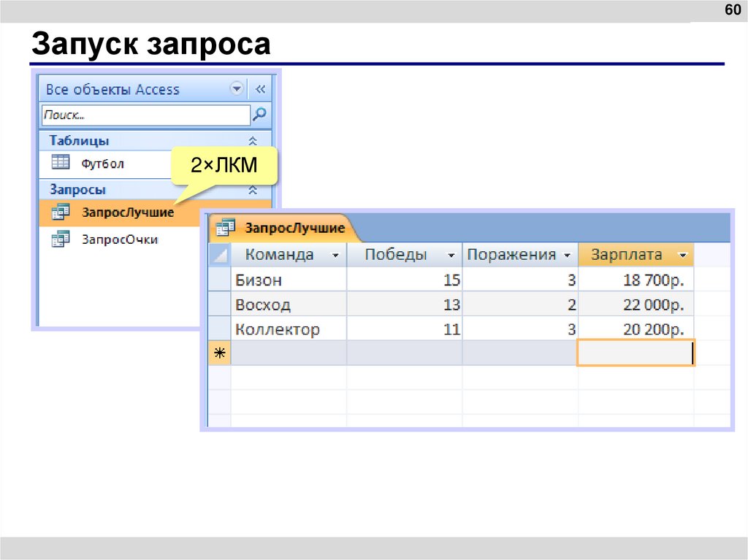
Task: Open the Все объекты Access dropdown arrow
Action: coord(236,88)
